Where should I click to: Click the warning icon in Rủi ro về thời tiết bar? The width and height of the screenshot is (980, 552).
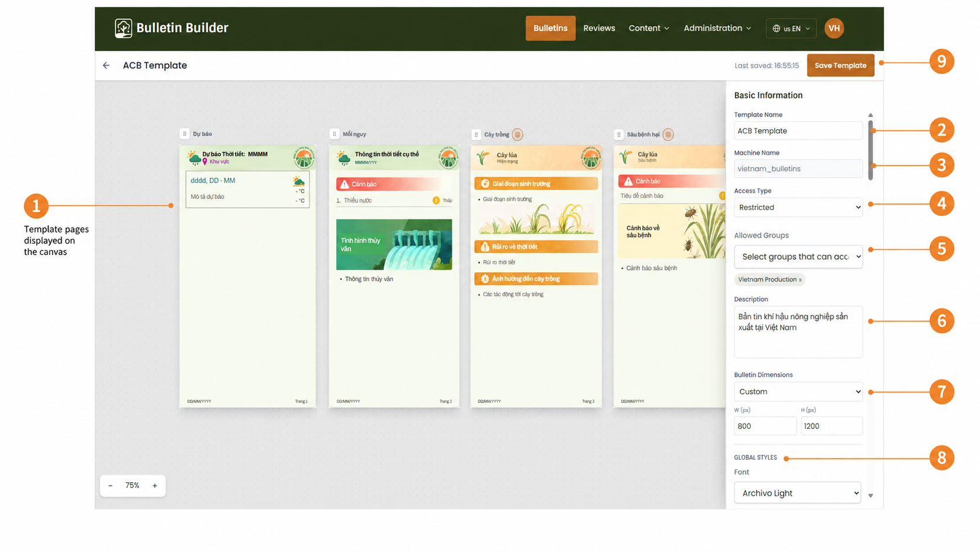[485, 246]
